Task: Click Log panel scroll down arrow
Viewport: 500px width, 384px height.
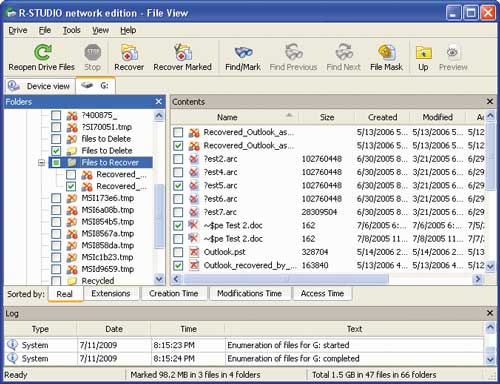Action: tap(490, 359)
